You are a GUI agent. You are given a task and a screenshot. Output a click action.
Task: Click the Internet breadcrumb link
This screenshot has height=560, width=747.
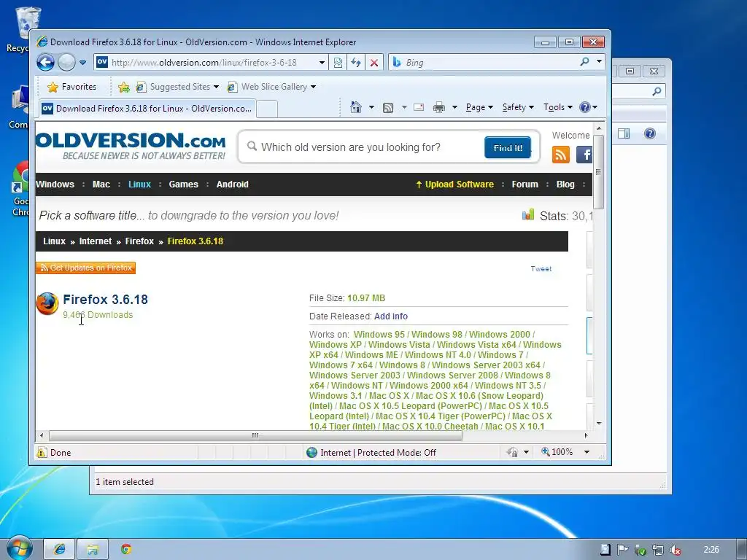click(96, 241)
